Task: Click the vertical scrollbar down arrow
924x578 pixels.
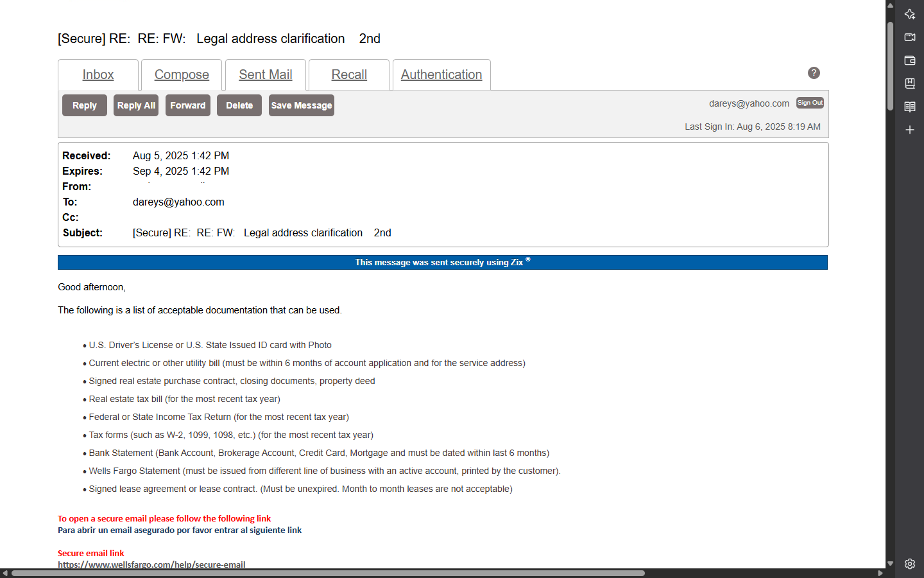Action: coord(890,563)
